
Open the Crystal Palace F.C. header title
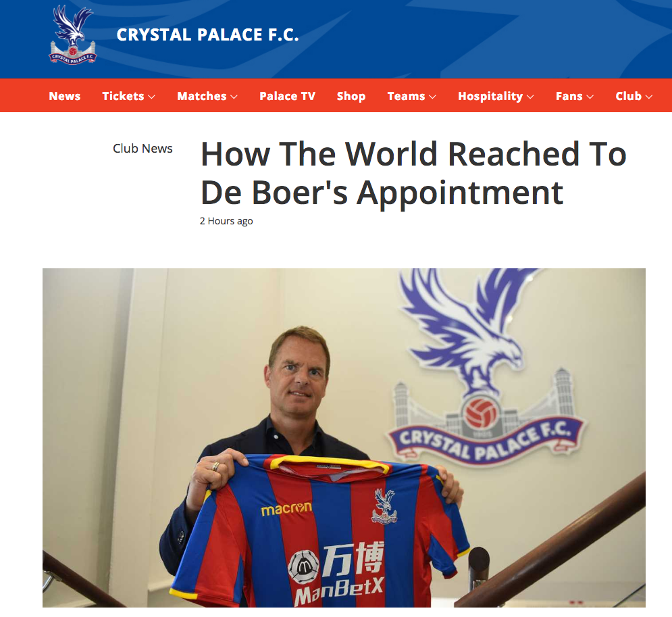(207, 35)
